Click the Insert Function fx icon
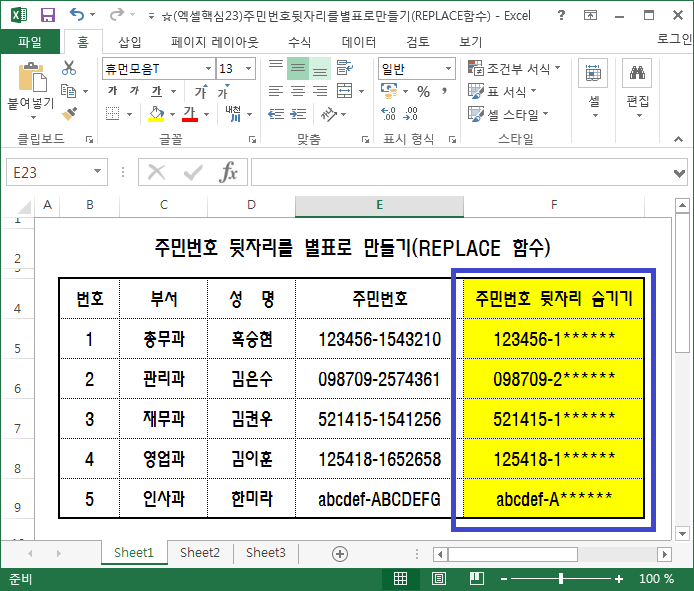This screenshot has width=694, height=591. point(228,172)
